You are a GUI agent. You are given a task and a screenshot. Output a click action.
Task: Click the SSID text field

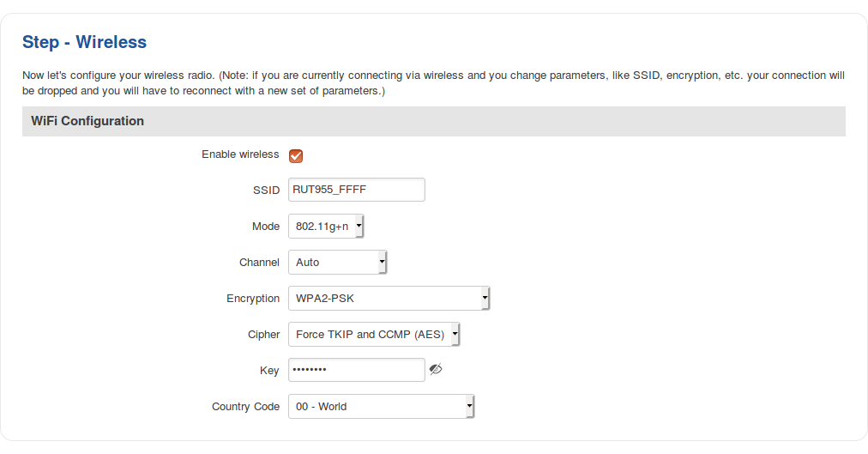coord(356,190)
